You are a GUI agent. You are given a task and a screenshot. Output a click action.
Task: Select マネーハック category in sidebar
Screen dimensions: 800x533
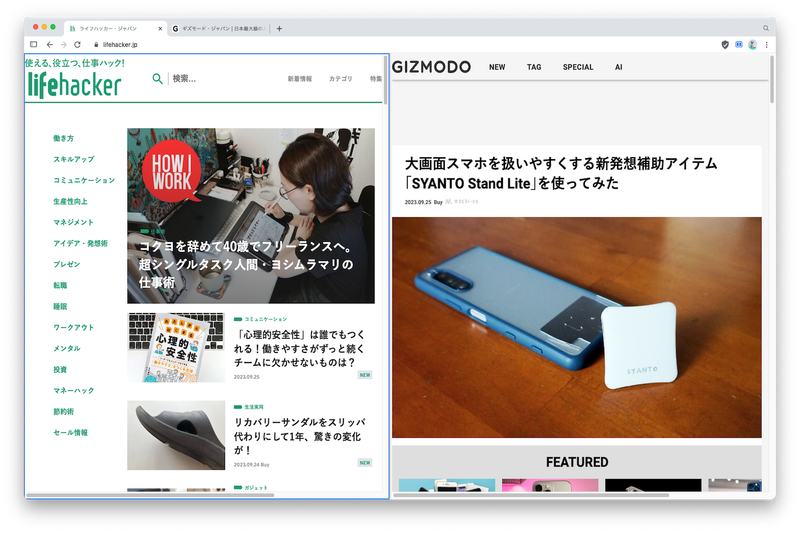pos(73,391)
